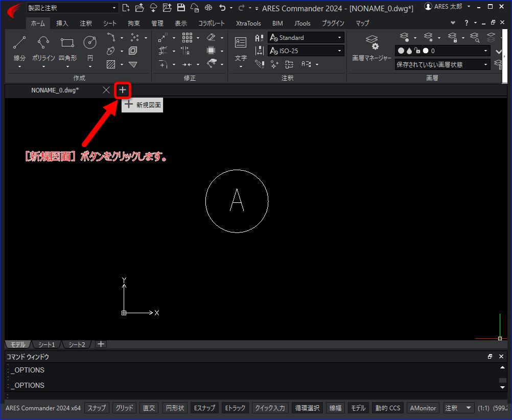Open the Standard text style dropdown

[306, 38]
